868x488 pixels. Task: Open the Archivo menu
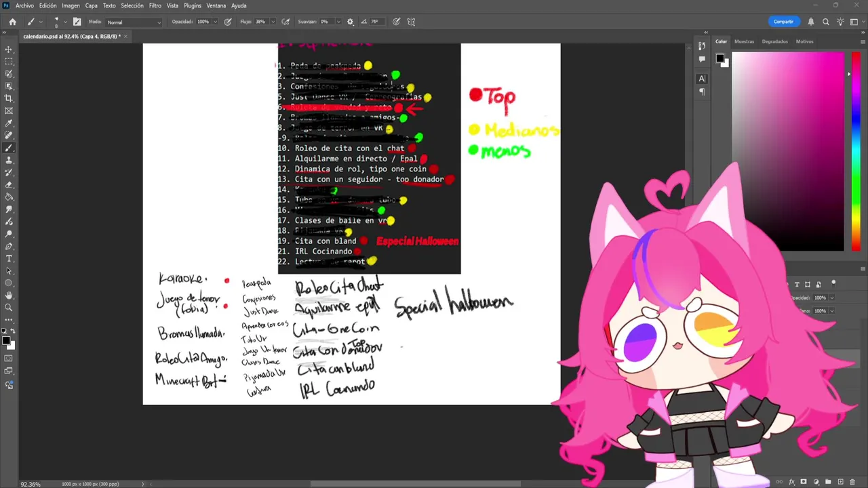[24, 5]
